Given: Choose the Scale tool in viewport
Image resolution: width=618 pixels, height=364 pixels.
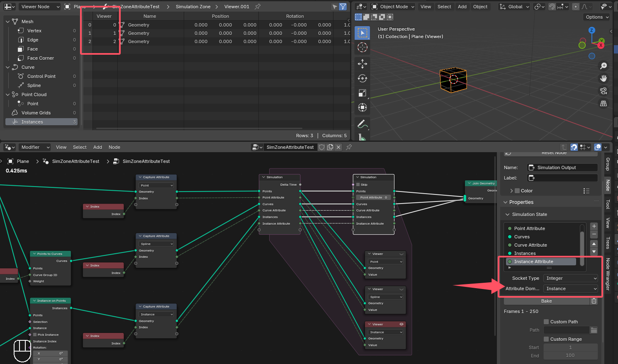Looking at the screenshot, I should coord(363,93).
